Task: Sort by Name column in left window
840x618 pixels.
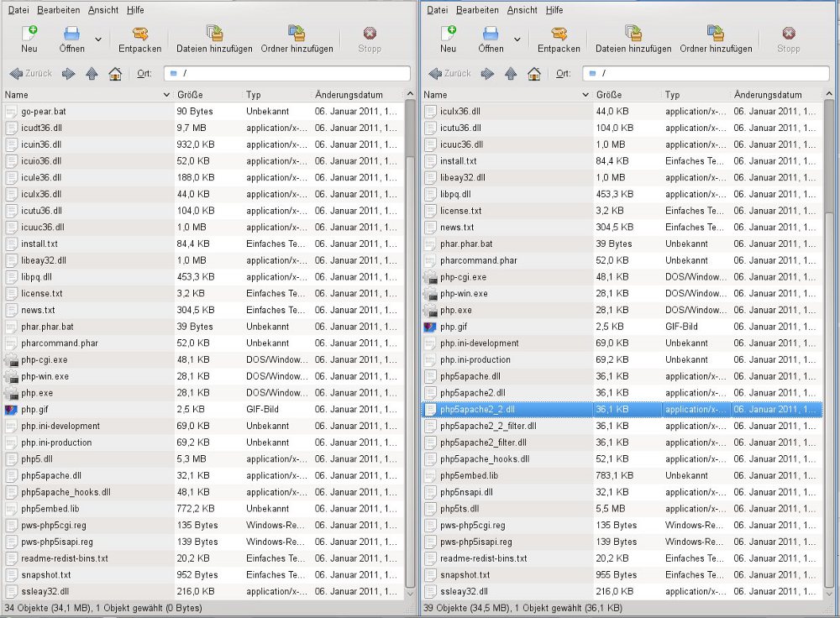Action: [x=88, y=95]
